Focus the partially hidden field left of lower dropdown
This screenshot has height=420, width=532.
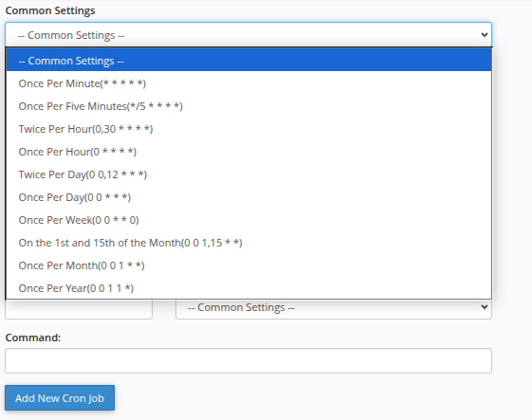click(79, 309)
